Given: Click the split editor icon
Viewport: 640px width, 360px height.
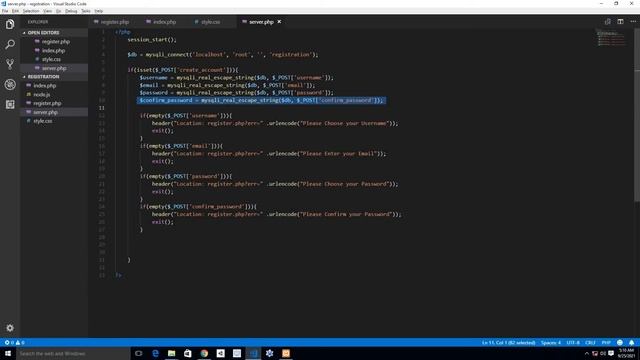Looking at the screenshot, I should tap(620, 22).
